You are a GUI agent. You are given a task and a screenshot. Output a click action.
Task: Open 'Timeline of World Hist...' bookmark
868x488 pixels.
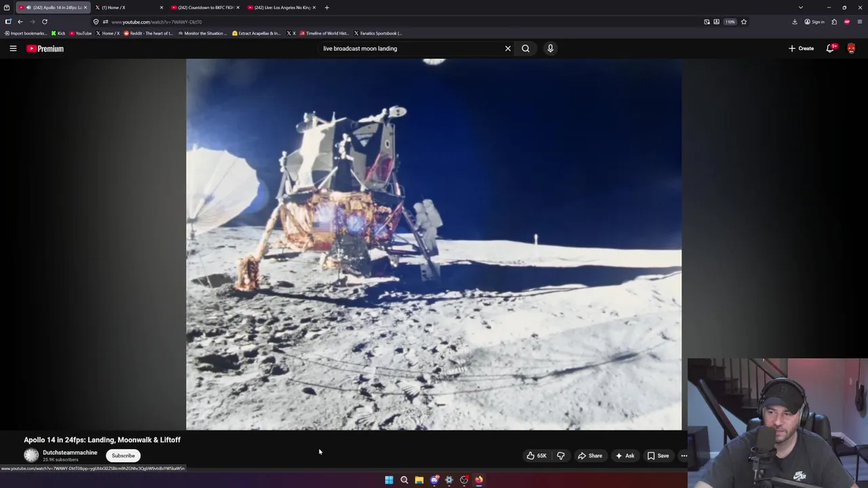coord(323,33)
